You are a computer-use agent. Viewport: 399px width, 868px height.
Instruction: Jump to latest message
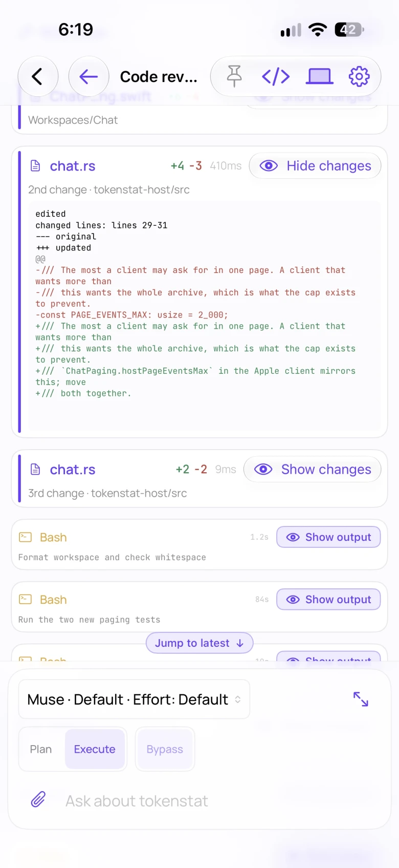pos(199,643)
